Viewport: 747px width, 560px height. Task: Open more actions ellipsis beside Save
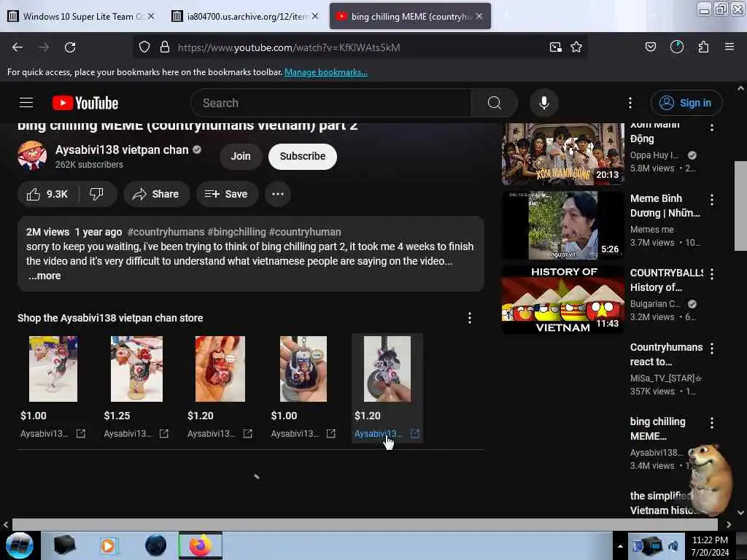(278, 194)
